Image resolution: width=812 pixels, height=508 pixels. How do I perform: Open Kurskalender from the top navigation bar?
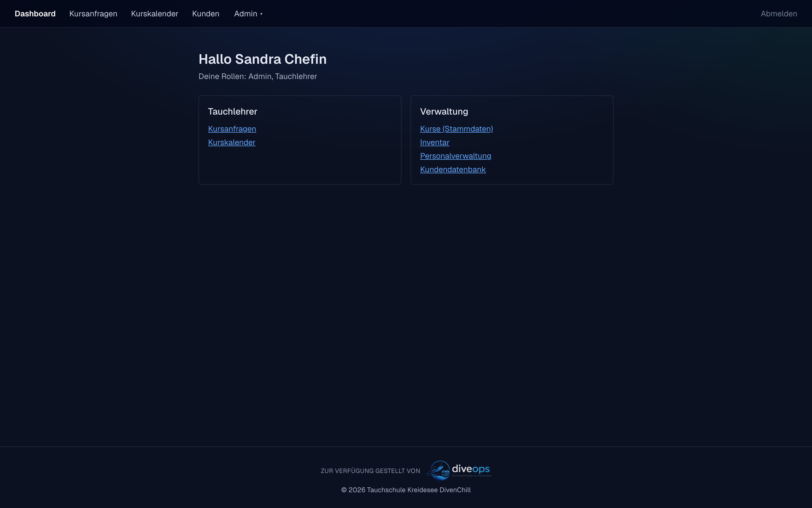(154, 14)
